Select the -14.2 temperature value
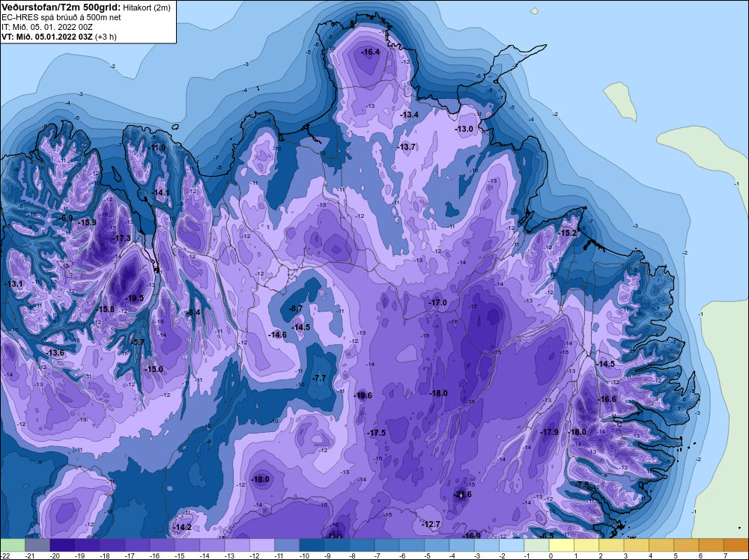 tap(182, 527)
